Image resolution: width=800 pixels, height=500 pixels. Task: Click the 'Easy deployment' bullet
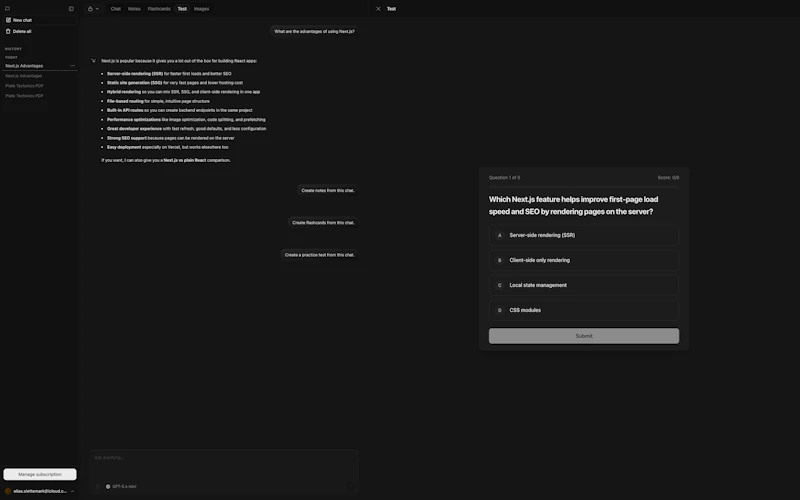[167, 147]
